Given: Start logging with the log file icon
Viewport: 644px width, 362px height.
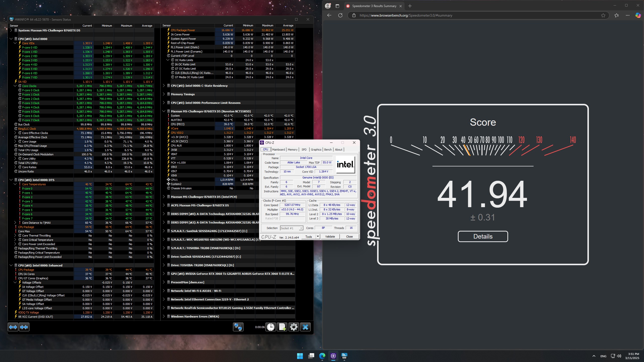Looking at the screenshot, I should (x=282, y=327).
